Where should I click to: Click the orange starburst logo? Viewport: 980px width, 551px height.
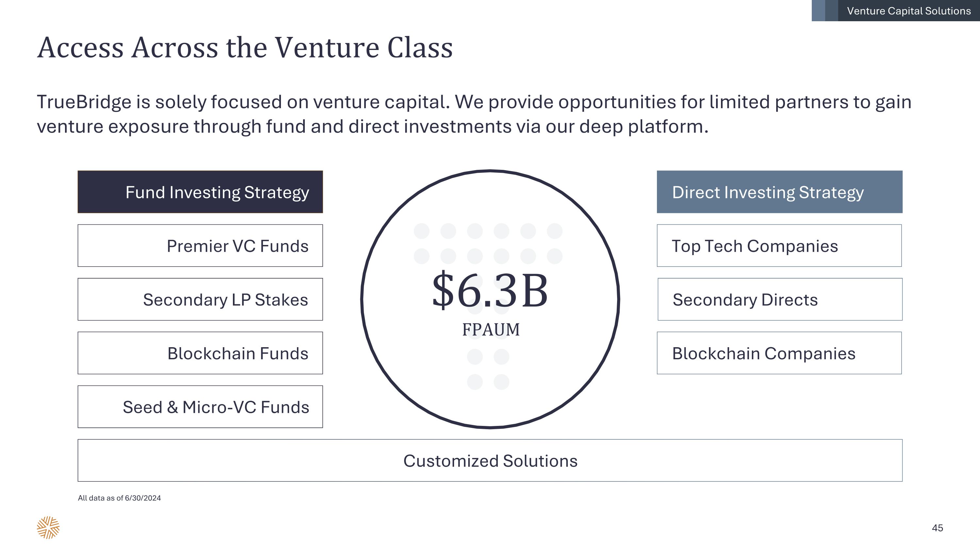(48, 527)
